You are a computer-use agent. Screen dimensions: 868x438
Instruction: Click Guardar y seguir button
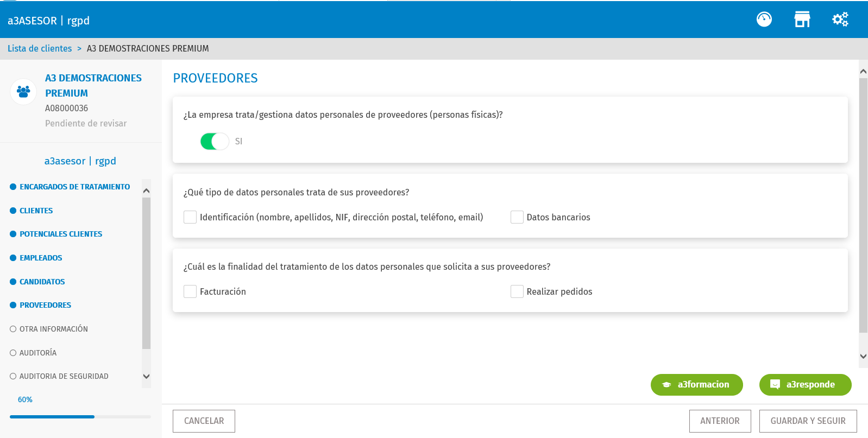808,421
